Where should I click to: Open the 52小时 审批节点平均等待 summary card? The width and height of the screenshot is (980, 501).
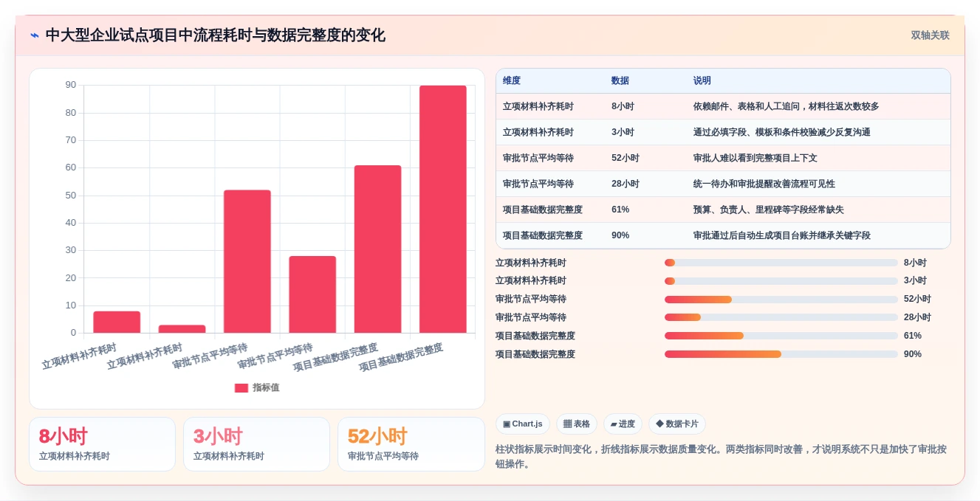pos(411,444)
